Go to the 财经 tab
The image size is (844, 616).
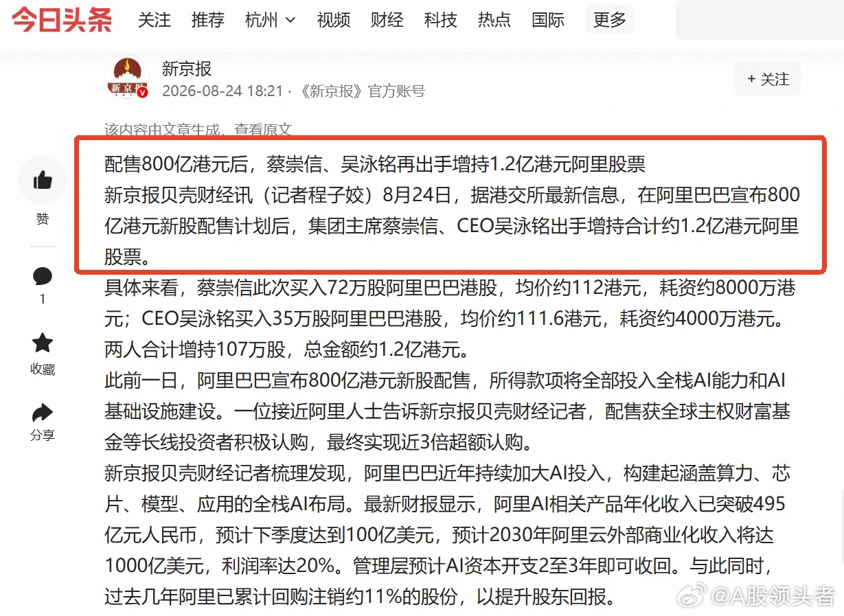387,20
